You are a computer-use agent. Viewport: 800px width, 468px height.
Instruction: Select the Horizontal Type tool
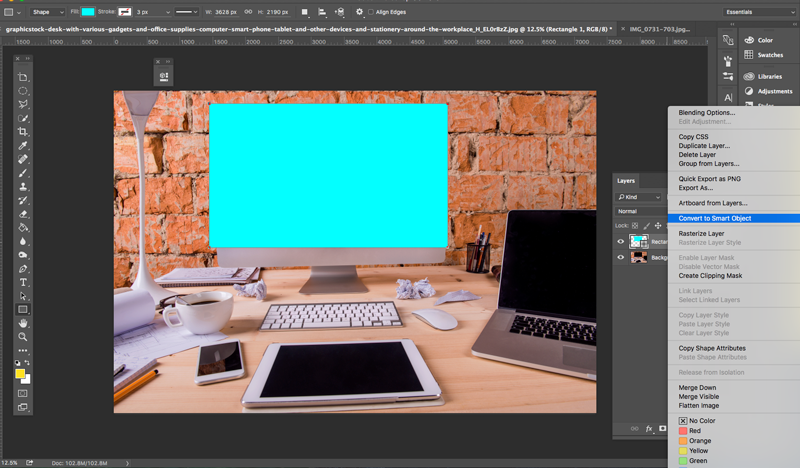coord(23,282)
